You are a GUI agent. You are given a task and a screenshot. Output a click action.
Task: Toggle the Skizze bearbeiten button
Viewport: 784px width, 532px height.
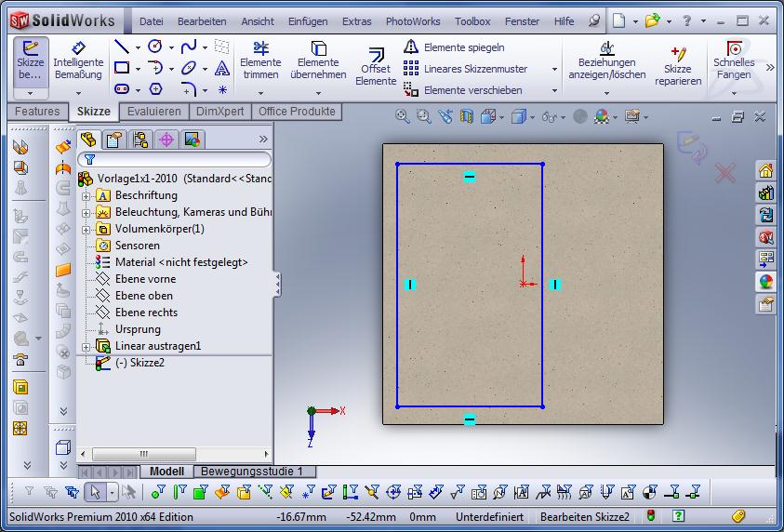coord(31,60)
